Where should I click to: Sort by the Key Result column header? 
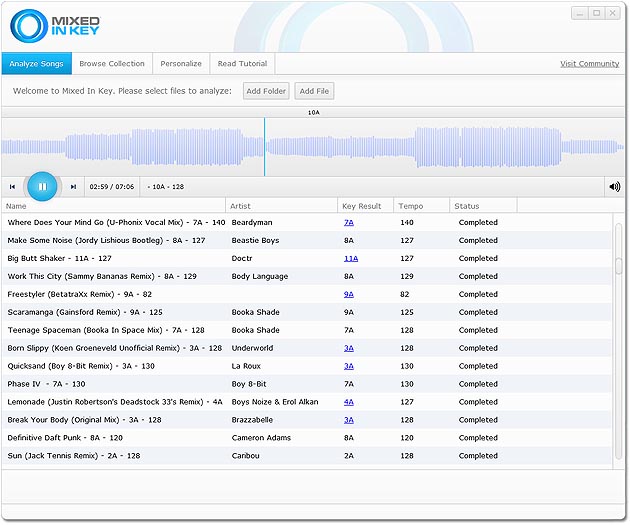[x=366, y=206]
